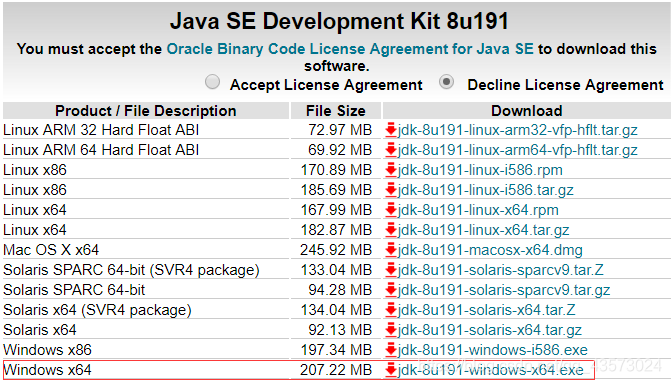
Task: Click download arrow icon for linux-arm32-vfp-hflt.tar.gz
Action: [391, 130]
